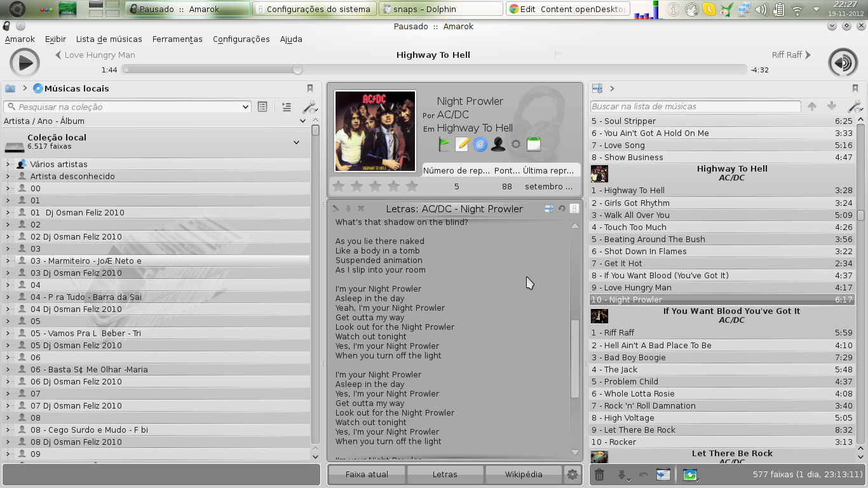Click the close X icon in the Letras header
Screen dimensions: 868x488
coord(361,208)
